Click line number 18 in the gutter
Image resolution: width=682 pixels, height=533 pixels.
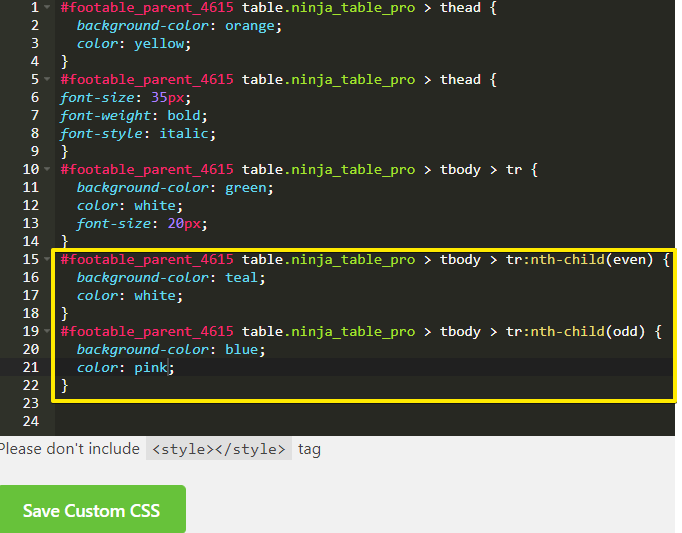[x=30, y=313]
